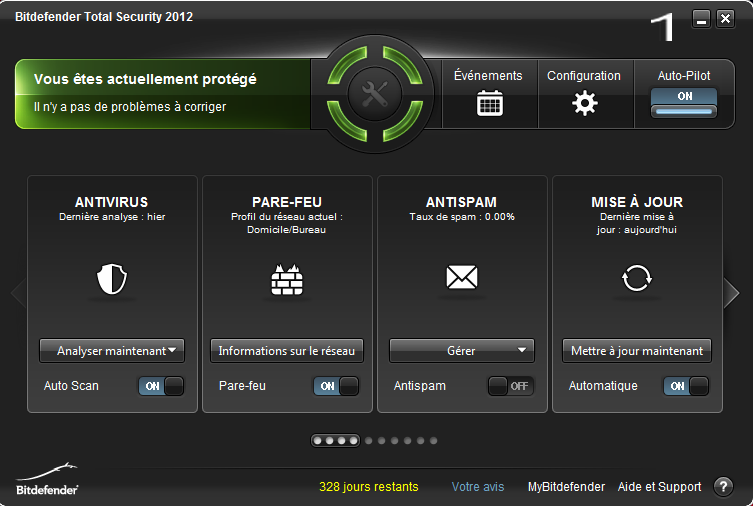The height and width of the screenshot is (506, 753).
Task: Open the Gérer dropdown menu
Action: (x=462, y=351)
